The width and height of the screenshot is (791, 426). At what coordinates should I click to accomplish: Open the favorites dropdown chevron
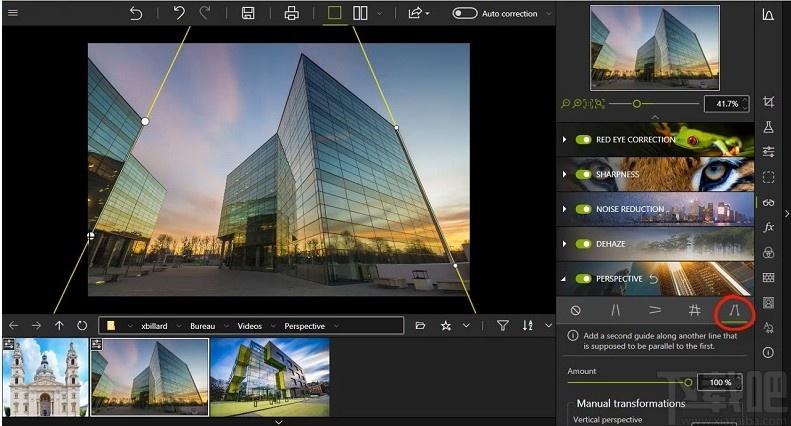click(x=466, y=326)
